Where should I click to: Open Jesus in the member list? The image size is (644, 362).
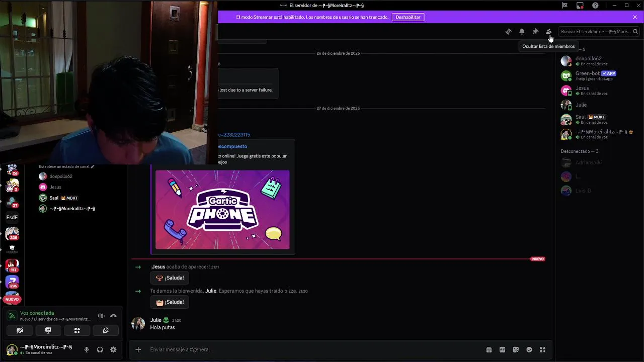tap(599, 90)
